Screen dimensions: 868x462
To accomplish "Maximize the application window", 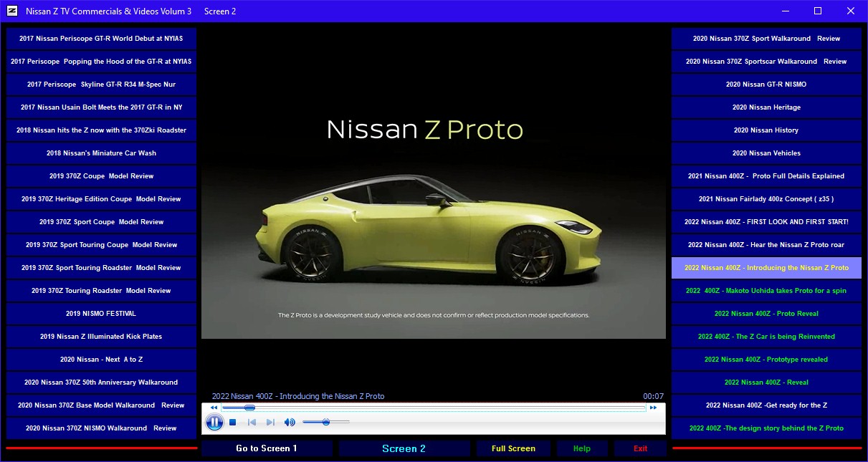I will point(818,11).
